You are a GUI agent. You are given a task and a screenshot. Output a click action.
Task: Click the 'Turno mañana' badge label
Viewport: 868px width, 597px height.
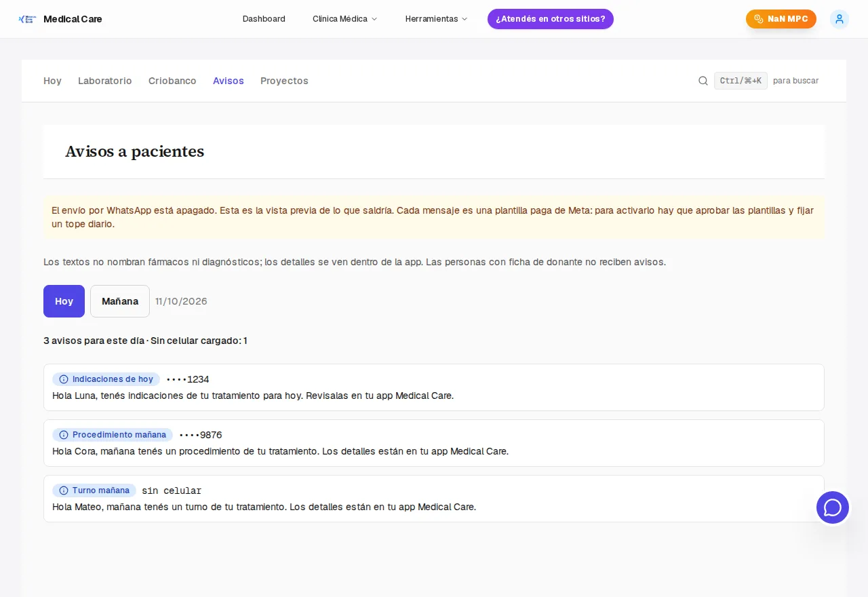[101, 490]
